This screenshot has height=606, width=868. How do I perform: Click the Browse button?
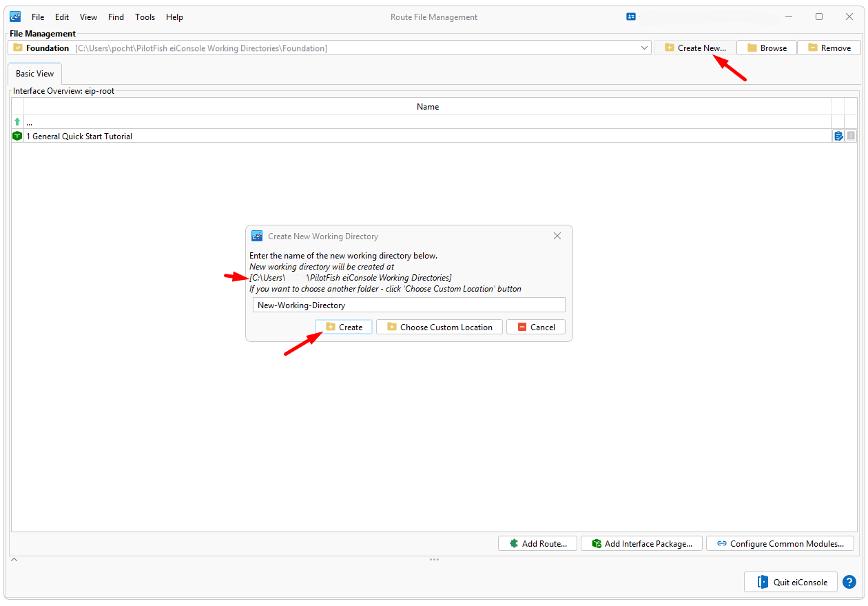point(767,48)
